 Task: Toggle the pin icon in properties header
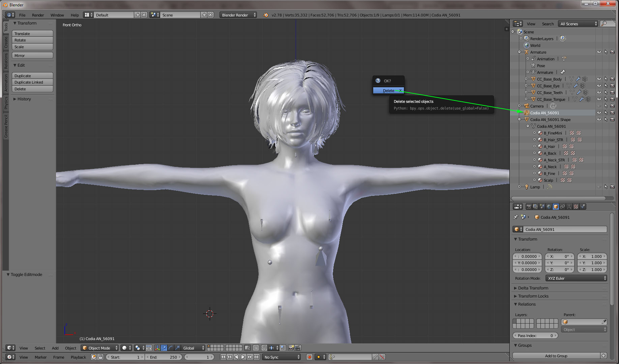tap(515, 217)
